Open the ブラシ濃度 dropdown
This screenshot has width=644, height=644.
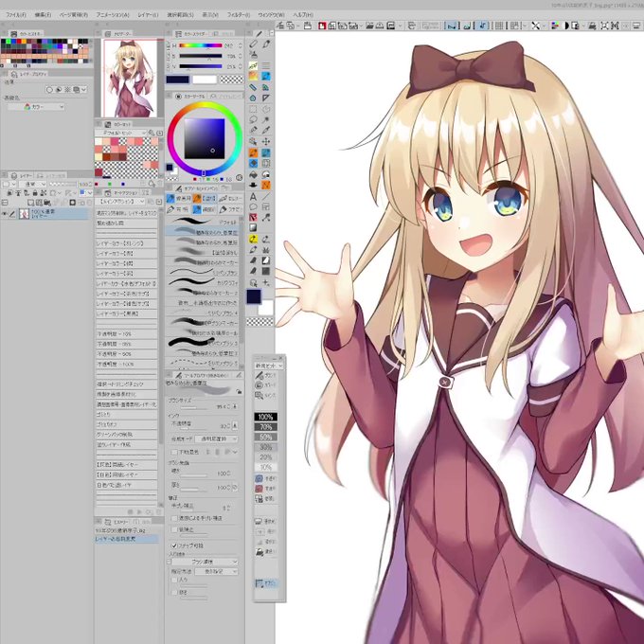pyautogui.click(x=205, y=562)
